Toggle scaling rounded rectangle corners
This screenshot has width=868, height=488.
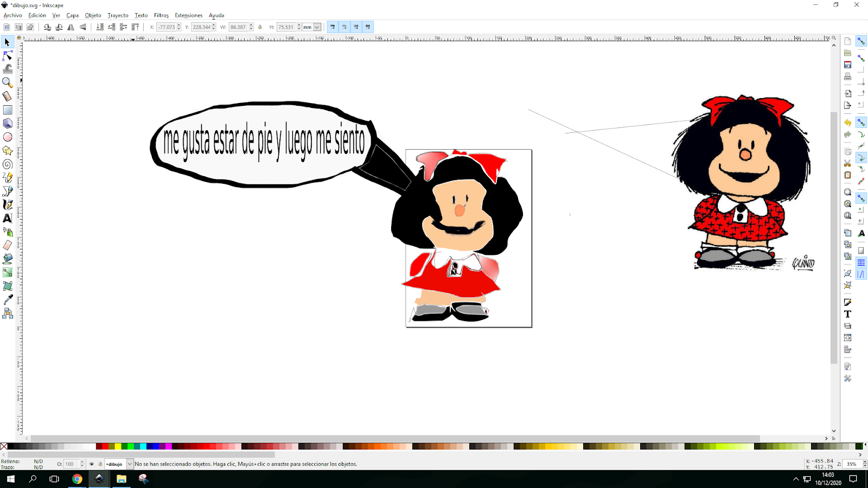click(344, 27)
